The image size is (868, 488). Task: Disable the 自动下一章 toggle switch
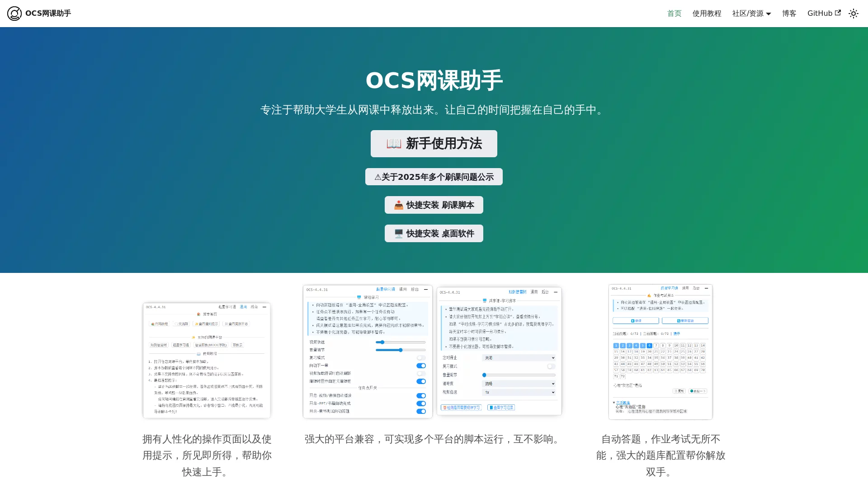tap(421, 366)
